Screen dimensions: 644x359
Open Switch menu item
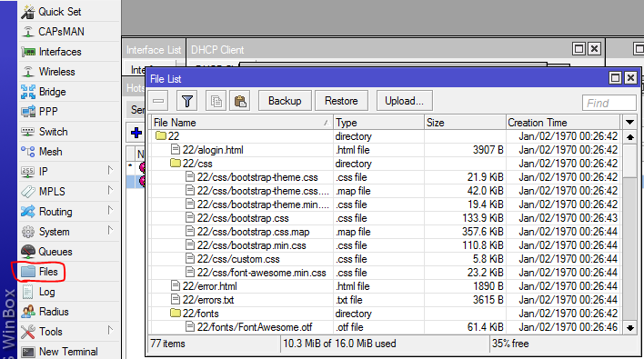[69, 132]
